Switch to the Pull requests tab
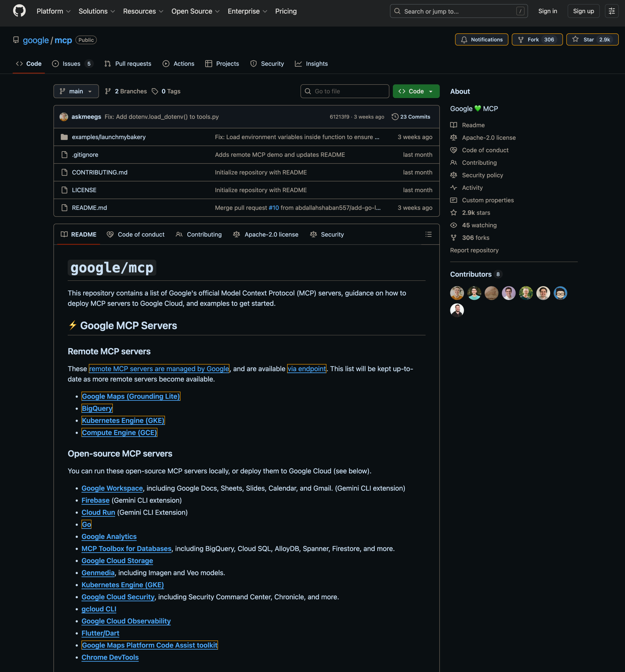Viewport: 625px width, 672px height. point(133,64)
